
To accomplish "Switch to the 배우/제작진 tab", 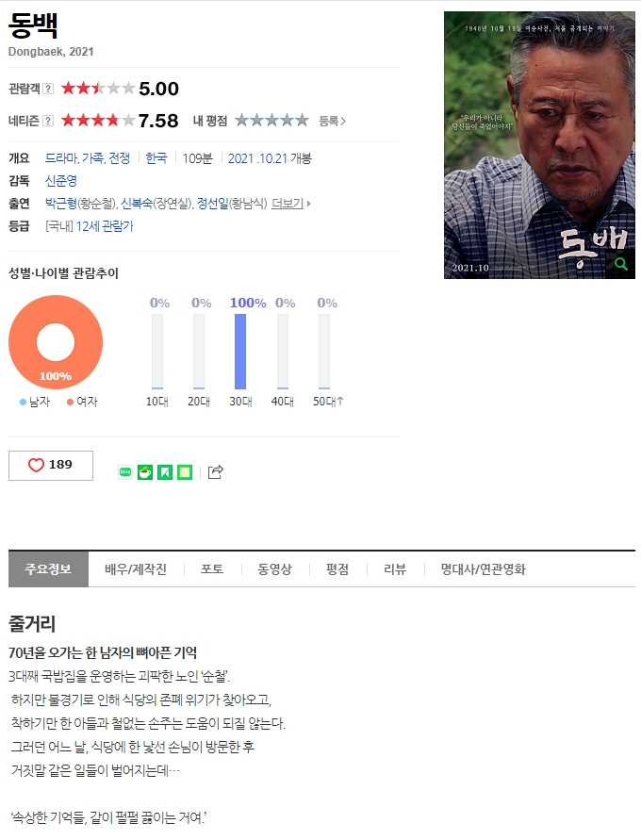I will [136, 568].
